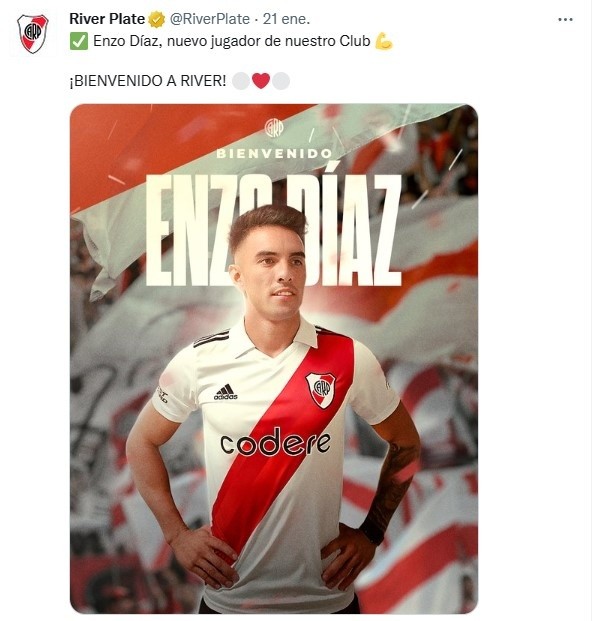
Task: Open the @RiverPlate handle link
Action: click(209, 19)
